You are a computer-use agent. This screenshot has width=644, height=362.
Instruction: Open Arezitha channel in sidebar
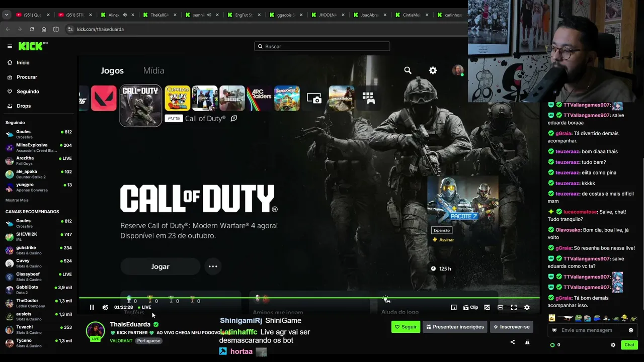click(39, 161)
